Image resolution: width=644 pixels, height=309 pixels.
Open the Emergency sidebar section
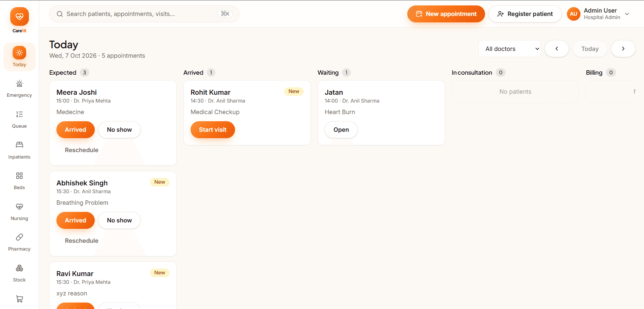point(19,88)
